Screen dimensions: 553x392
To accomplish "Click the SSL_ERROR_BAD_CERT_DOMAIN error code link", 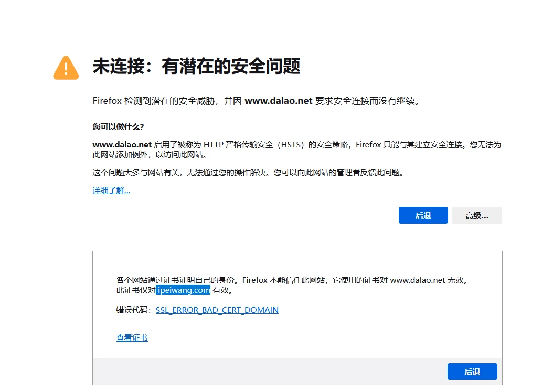I will pyautogui.click(x=217, y=310).
